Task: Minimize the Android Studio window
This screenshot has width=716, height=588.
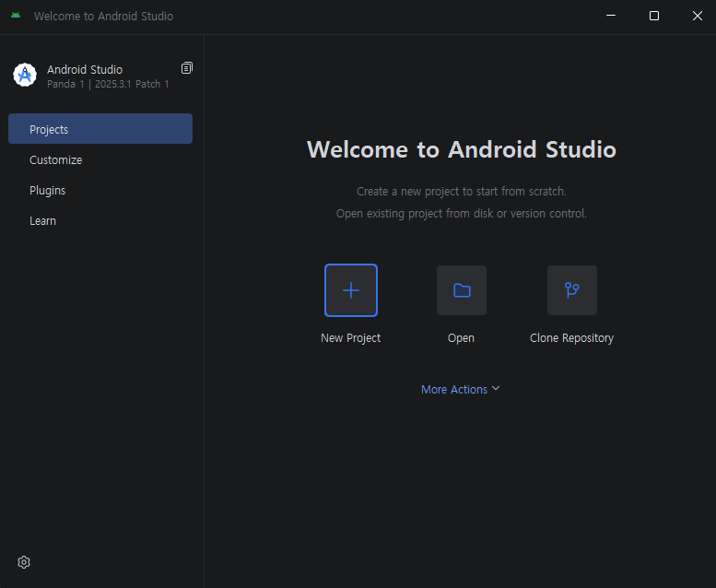Action: point(611,16)
